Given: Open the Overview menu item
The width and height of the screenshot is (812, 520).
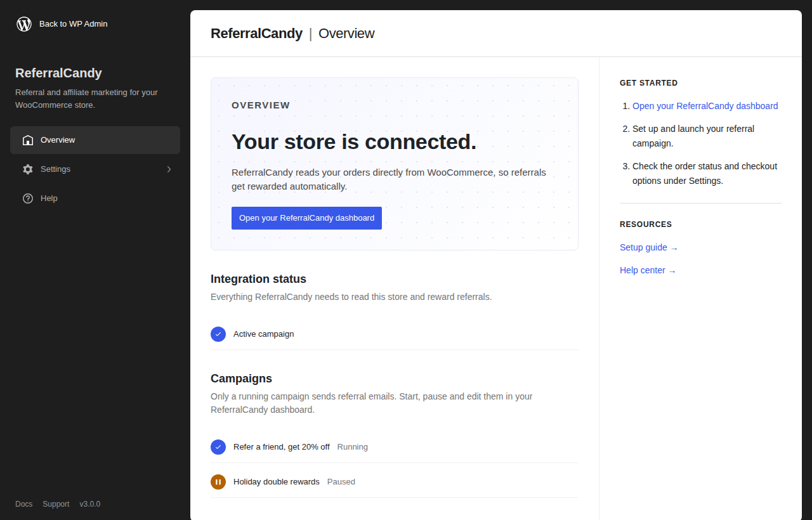Looking at the screenshot, I should [x=95, y=140].
